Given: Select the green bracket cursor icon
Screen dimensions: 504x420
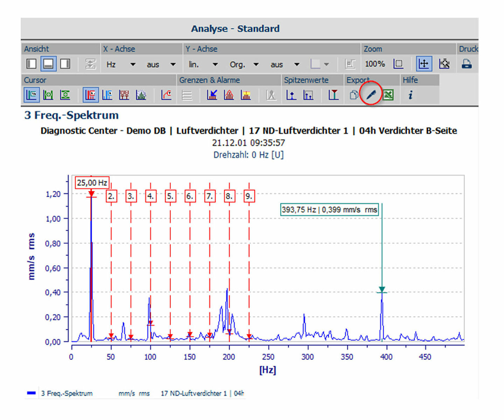Looking at the screenshot, I should point(48,95).
